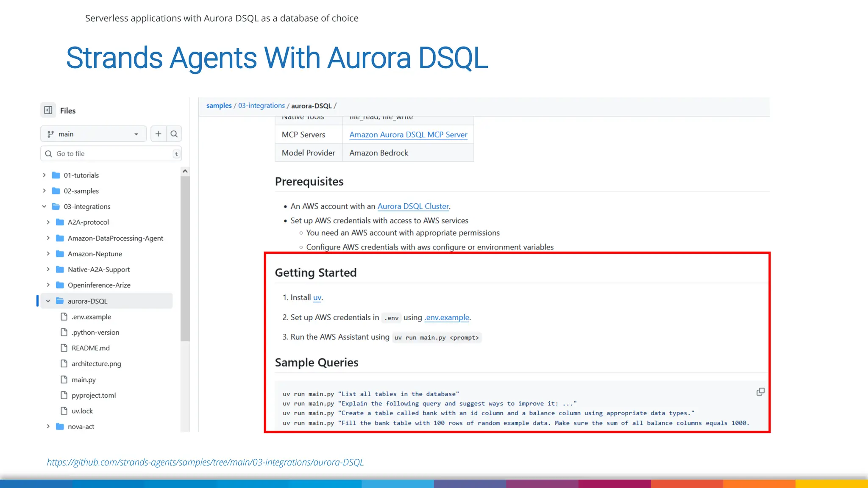Expand the 01-tutorials folder chevron
This screenshot has height=488, width=868.
(x=44, y=175)
